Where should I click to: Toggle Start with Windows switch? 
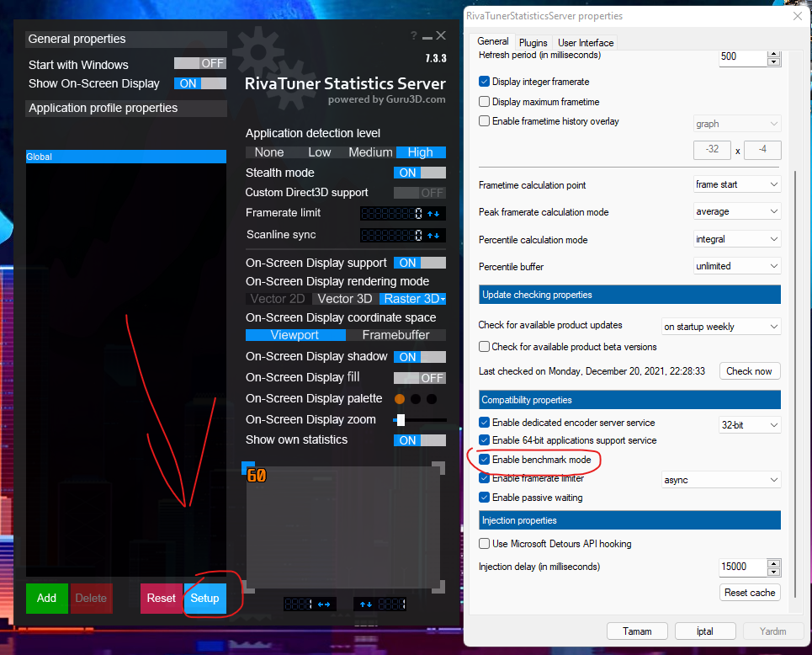[x=200, y=63]
